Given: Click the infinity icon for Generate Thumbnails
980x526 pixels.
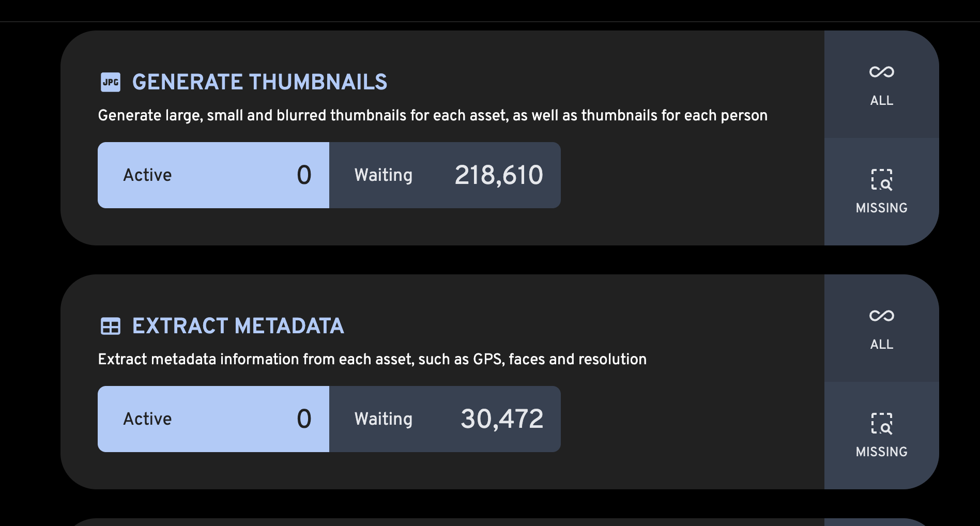Looking at the screenshot, I should coord(881,72).
